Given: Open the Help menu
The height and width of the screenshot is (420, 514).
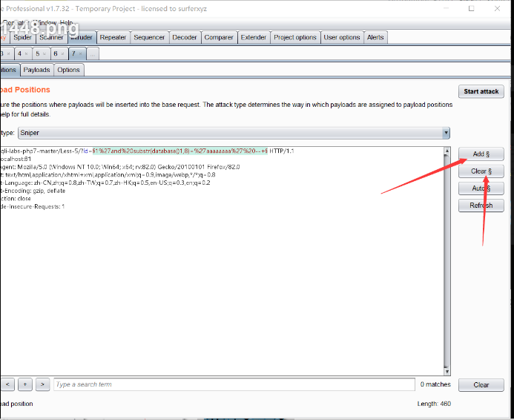Looking at the screenshot, I should 66,22.
